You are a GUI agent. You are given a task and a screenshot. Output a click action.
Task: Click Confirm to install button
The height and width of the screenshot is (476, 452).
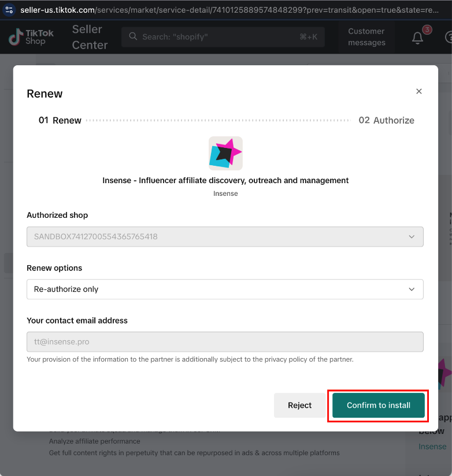point(378,406)
